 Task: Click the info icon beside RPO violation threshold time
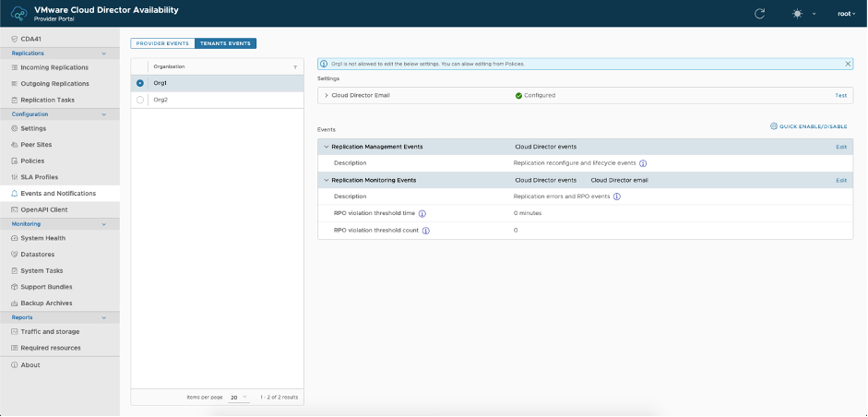point(422,213)
